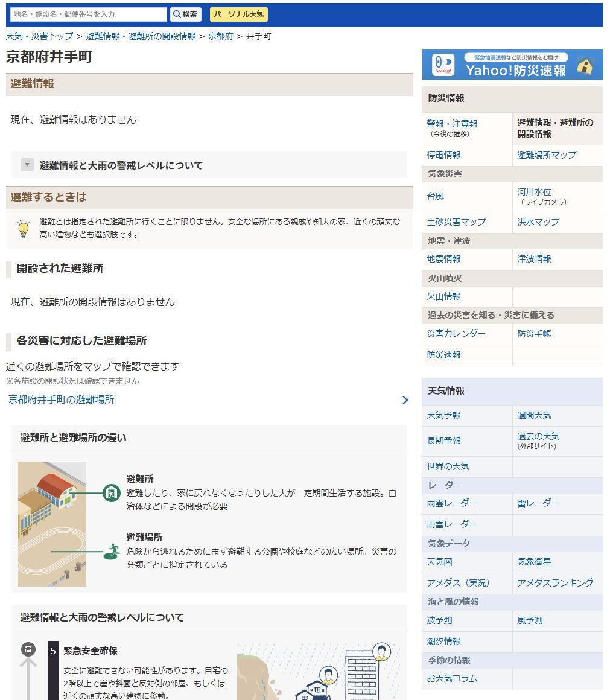Click the chevron next to 京都府井手町の避難場所
Image resolution: width=610 pixels, height=700 pixels.
pyautogui.click(x=405, y=399)
